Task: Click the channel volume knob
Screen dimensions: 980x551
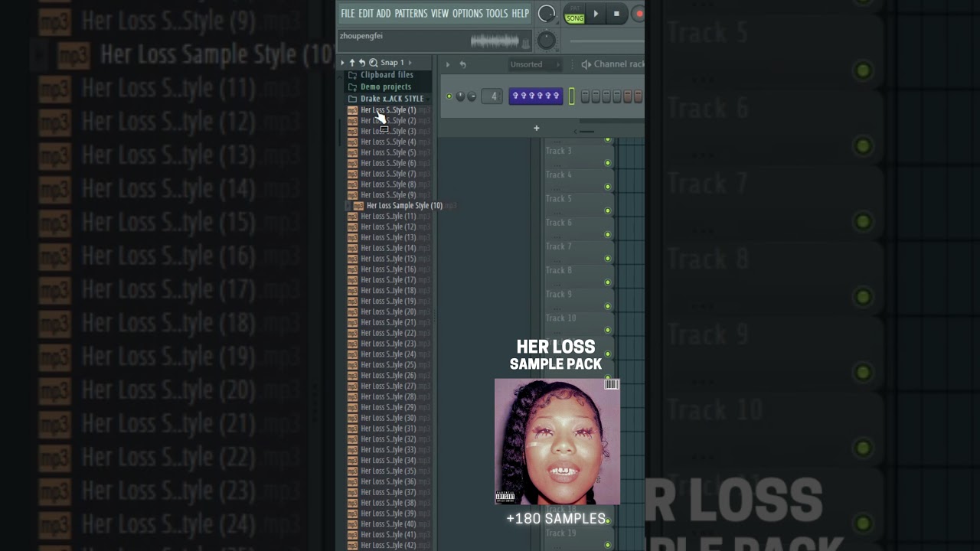Action: tap(472, 96)
